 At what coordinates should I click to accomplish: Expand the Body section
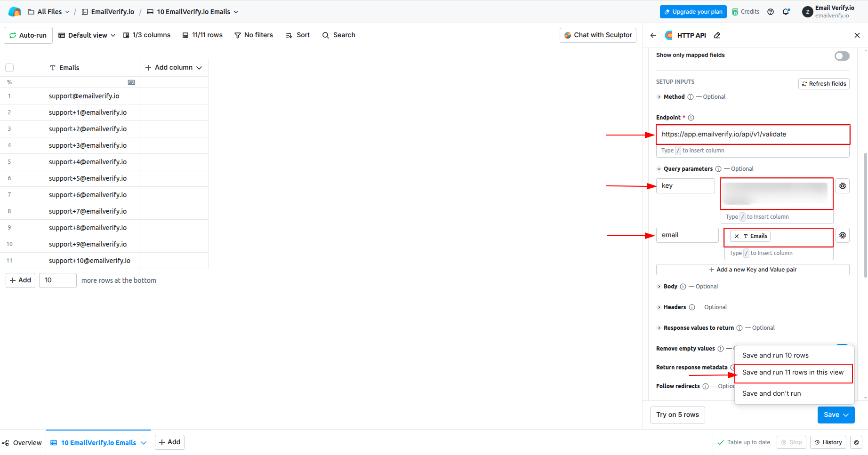659,287
